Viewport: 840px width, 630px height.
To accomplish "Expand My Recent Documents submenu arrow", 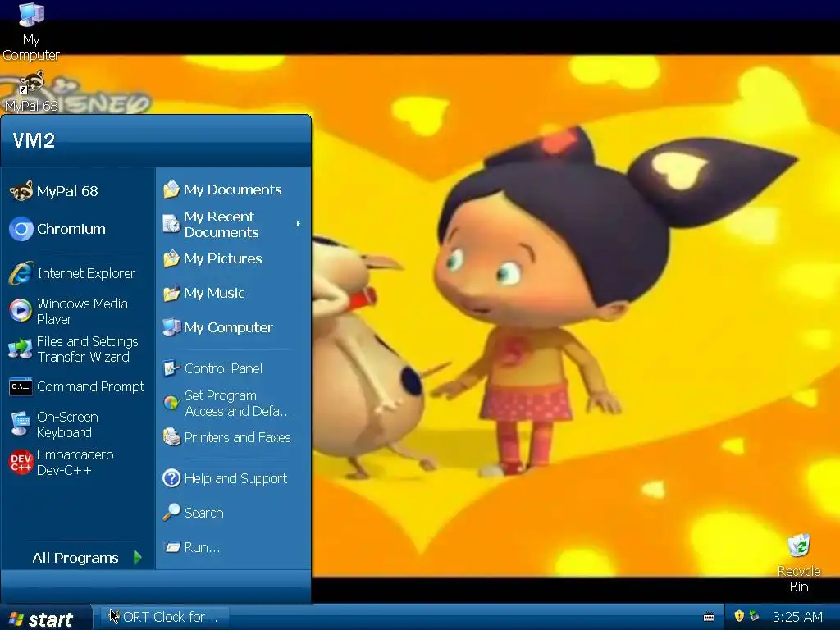I will point(299,224).
